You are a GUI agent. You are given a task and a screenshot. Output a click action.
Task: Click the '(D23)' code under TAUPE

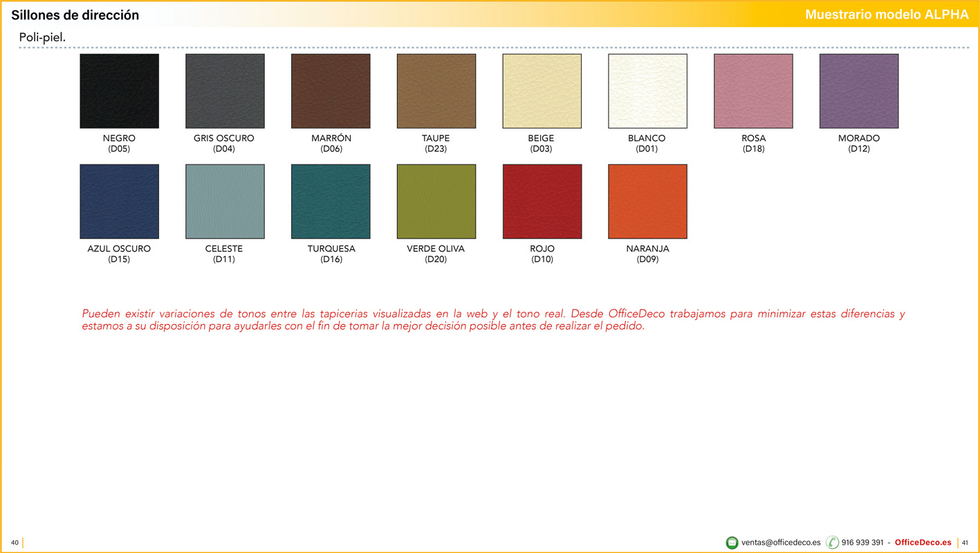click(x=436, y=149)
